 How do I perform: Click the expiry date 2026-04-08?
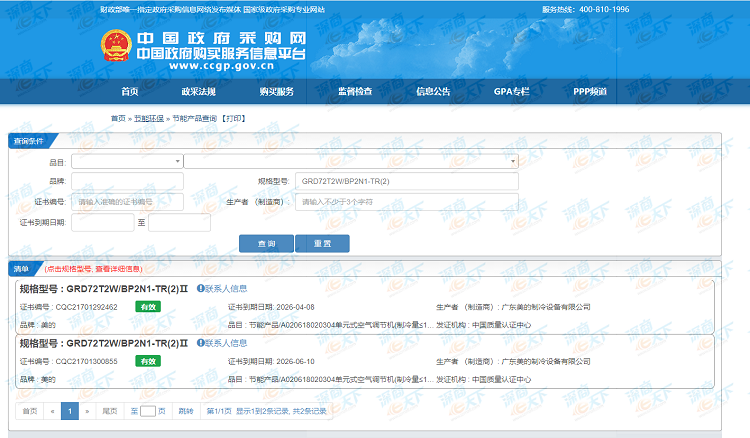tap(296, 307)
